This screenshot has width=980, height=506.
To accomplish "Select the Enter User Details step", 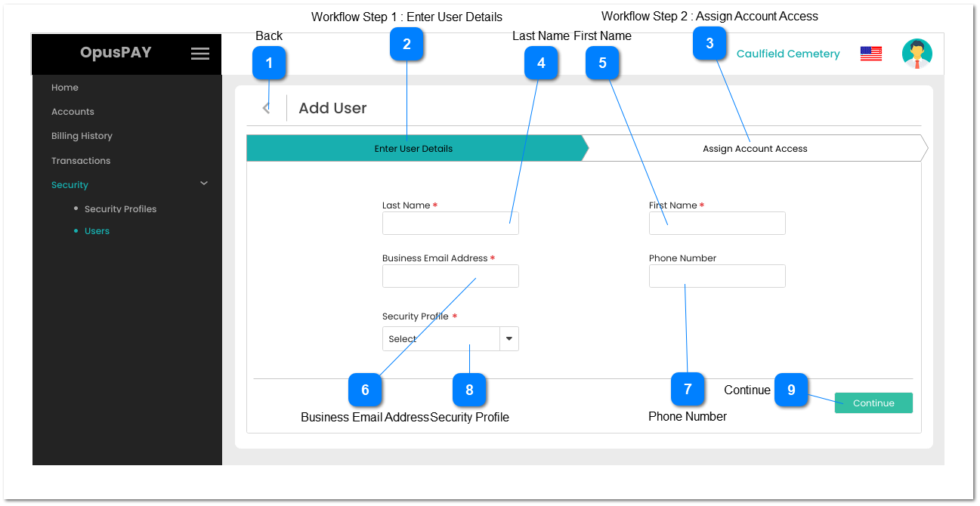I will pos(413,149).
